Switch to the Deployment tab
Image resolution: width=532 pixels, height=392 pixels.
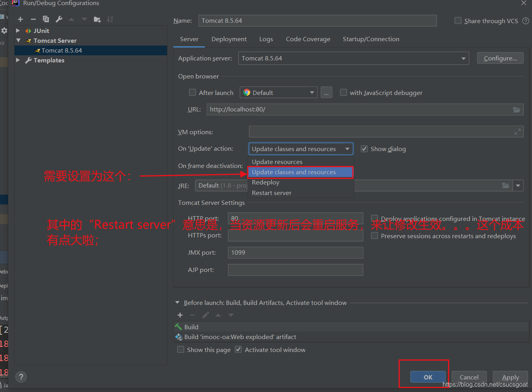[229, 39]
